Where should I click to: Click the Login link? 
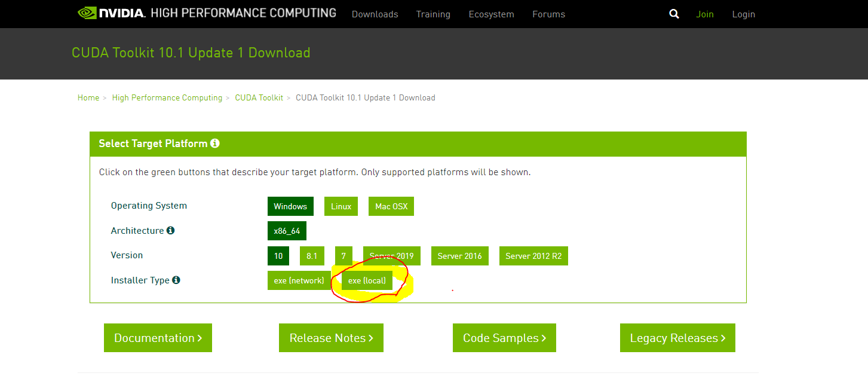pyautogui.click(x=744, y=14)
